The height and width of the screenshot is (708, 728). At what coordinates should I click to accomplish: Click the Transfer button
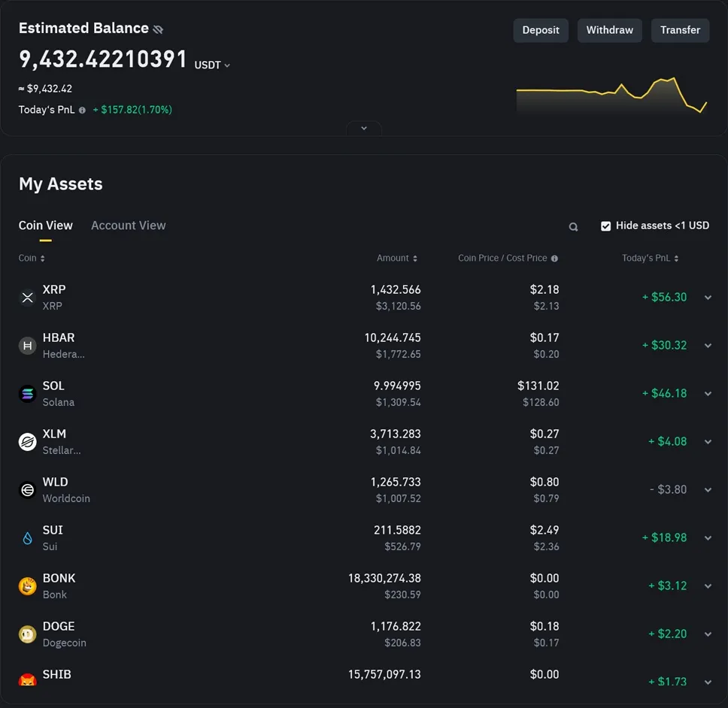(x=680, y=30)
